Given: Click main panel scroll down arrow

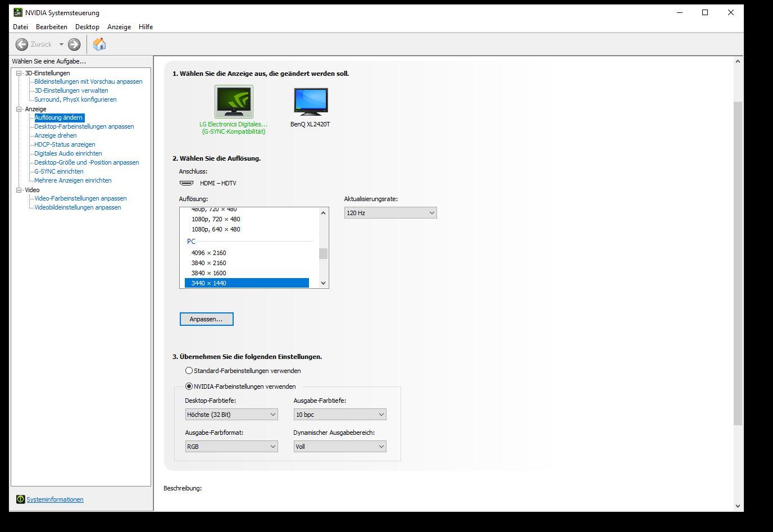Looking at the screenshot, I should [x=738, y=506].
